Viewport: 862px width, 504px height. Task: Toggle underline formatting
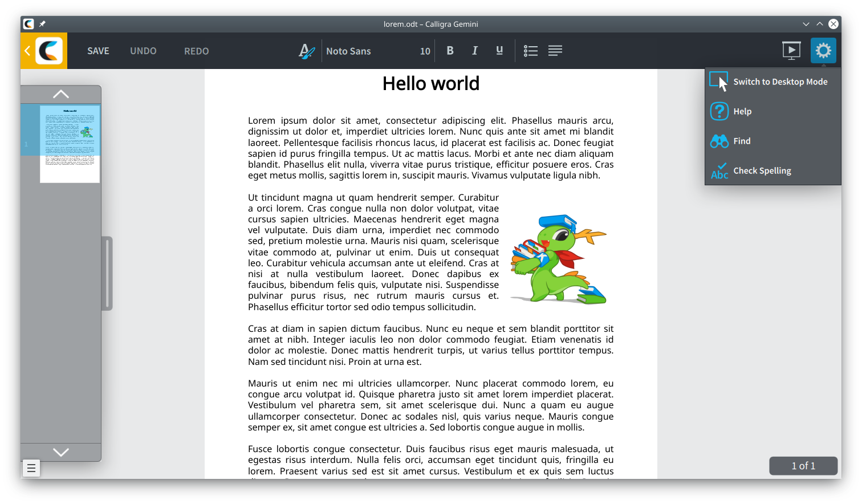click(x=499, y=51)
